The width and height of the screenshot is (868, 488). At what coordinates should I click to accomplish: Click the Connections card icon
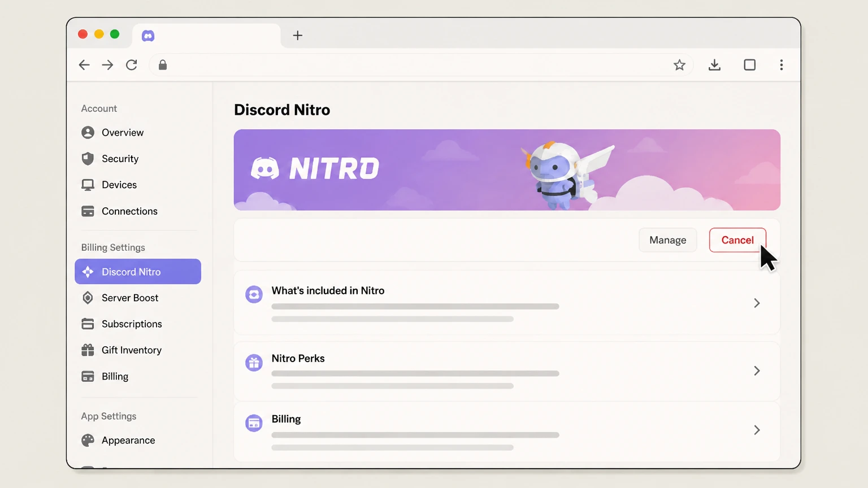[x=88, y=211]
